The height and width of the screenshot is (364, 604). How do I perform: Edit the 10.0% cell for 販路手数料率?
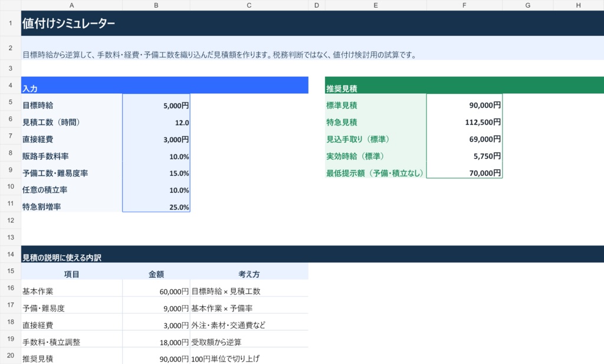tap(156, 153)
